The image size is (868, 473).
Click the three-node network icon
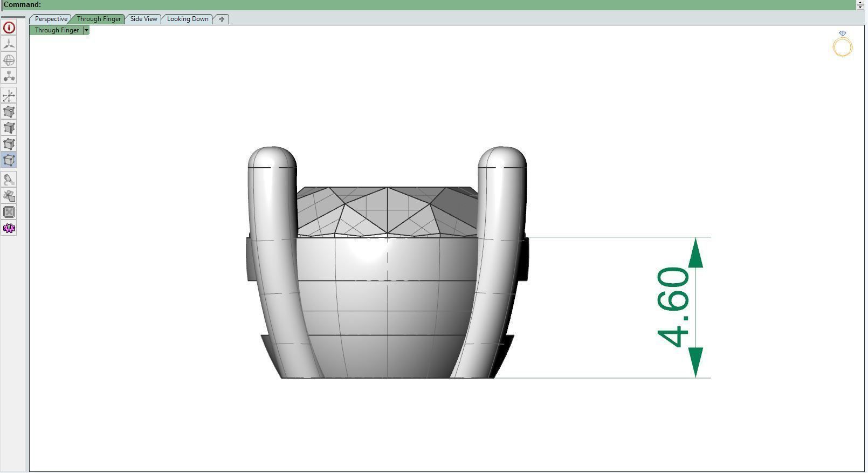point(9,76)
